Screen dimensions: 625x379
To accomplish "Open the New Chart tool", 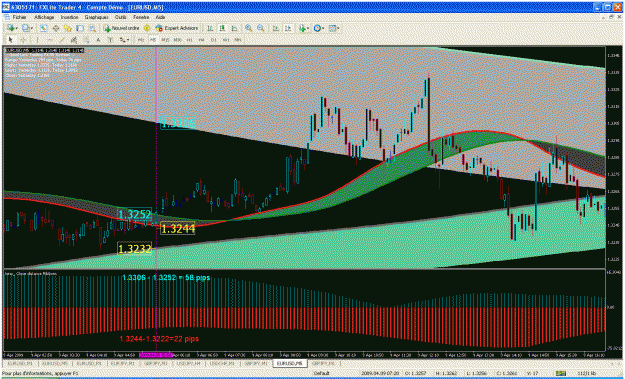I will 10,28.
